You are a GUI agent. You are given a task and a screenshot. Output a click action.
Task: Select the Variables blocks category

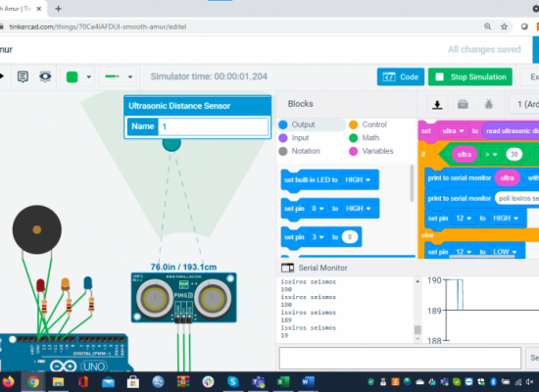click(371, 151)
